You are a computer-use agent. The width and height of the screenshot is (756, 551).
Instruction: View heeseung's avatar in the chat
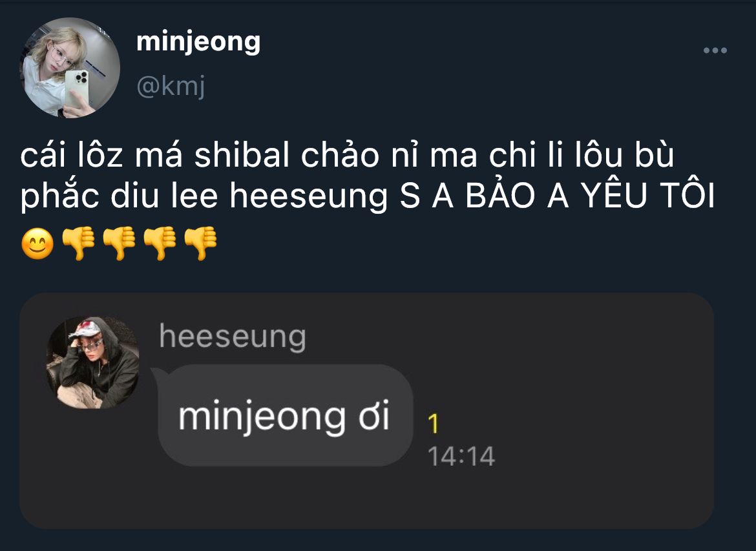tap(93, 362)
